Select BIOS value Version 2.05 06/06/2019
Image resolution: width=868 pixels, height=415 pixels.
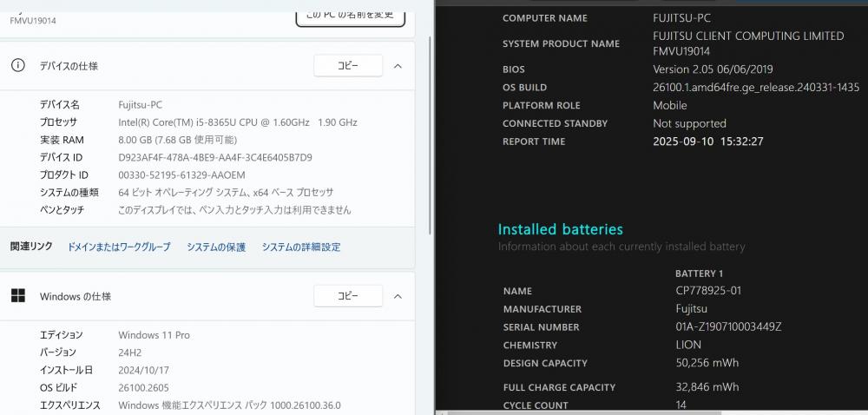(713, 69)
